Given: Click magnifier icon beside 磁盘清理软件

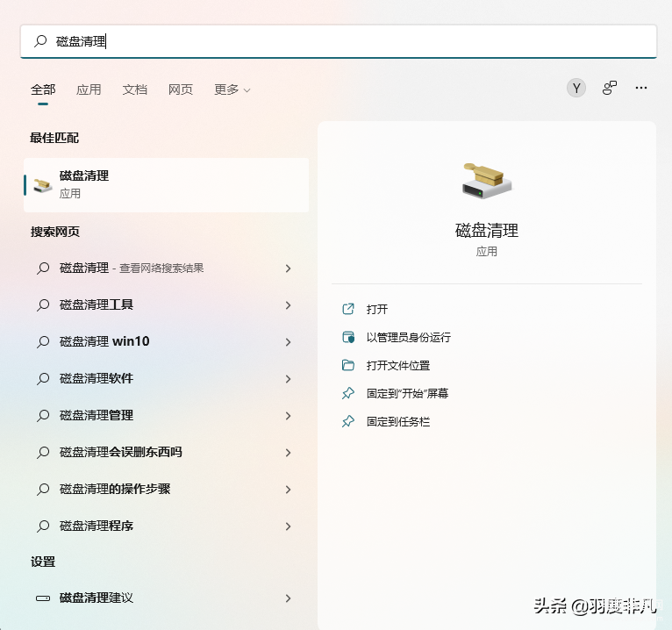Looking at the screenshot, I should pyautogui.click(x=43, y=379).
